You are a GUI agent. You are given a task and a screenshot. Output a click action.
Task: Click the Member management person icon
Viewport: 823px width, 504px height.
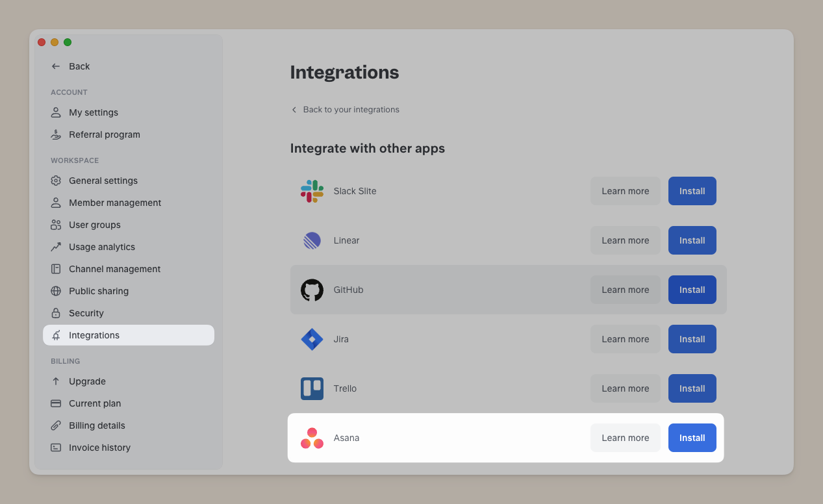click(56, 203)
